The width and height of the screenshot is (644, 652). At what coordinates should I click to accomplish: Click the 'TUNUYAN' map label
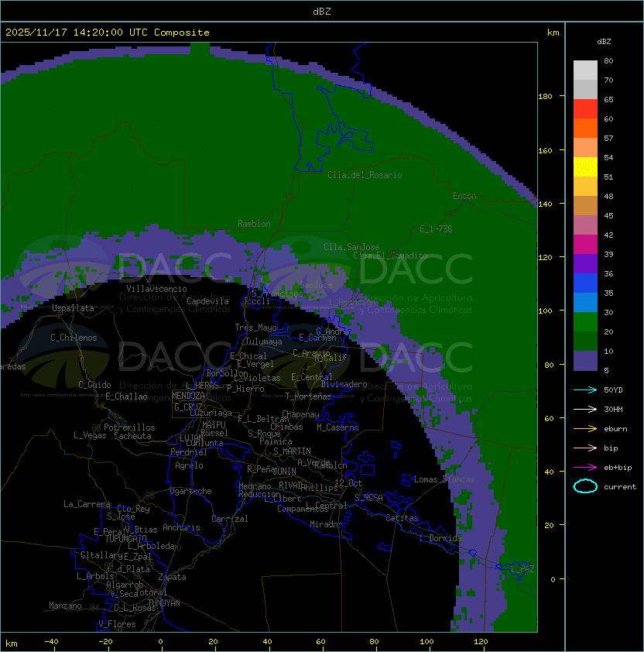(x=164, y=602)
